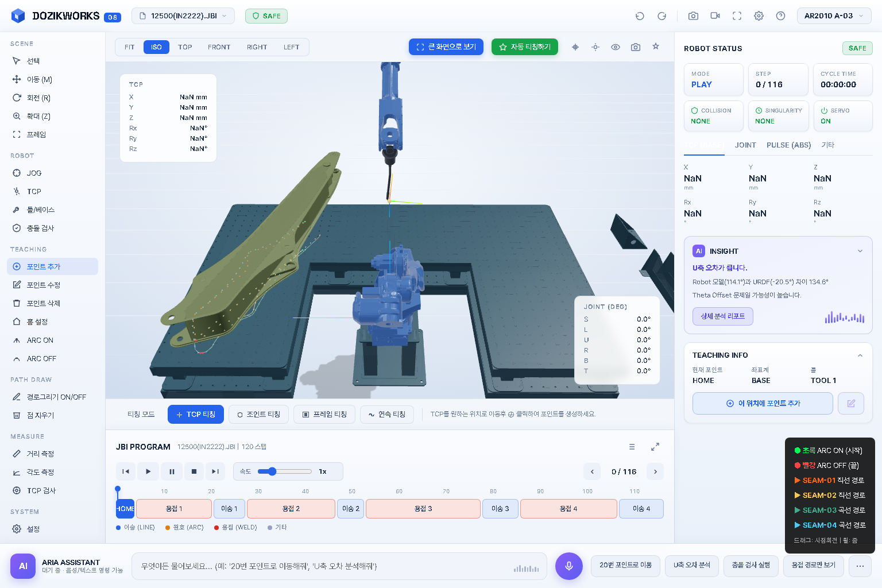Toggle fullscreen brackets icon in top bar
882x588 pixels.
[737, 16]
